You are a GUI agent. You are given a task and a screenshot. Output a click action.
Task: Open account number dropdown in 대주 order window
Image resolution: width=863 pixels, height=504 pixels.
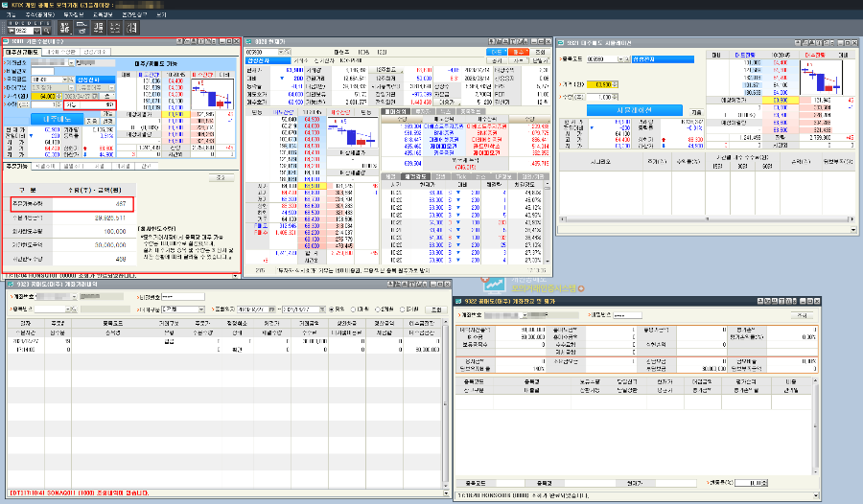point(72,62)
